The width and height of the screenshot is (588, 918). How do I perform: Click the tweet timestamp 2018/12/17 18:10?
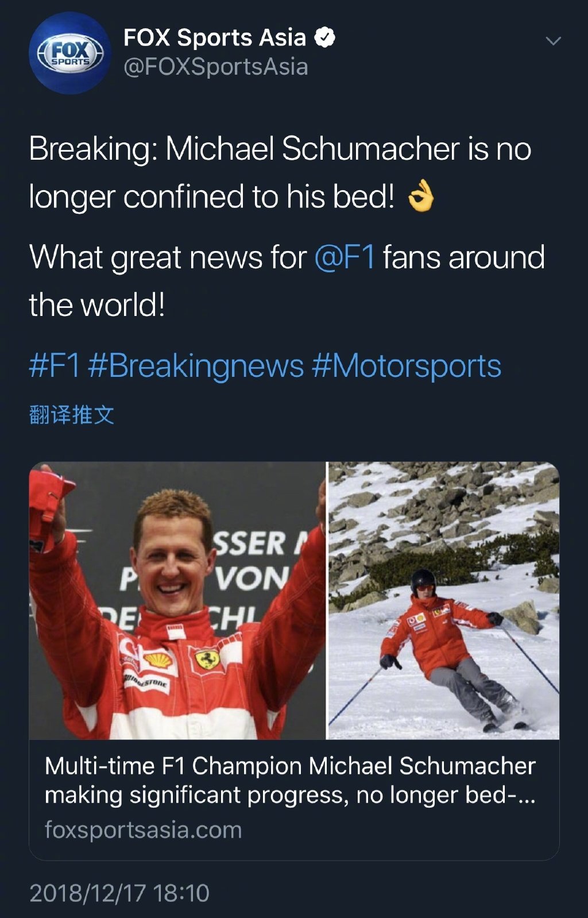click(119, 893)
